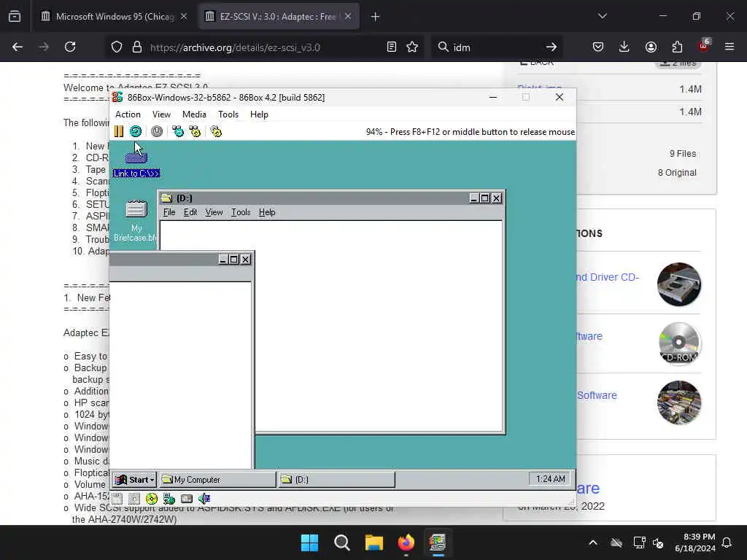Click the network status bar icon
The height and width of the screenshot is (560, 747).
(x=169, y=499)
